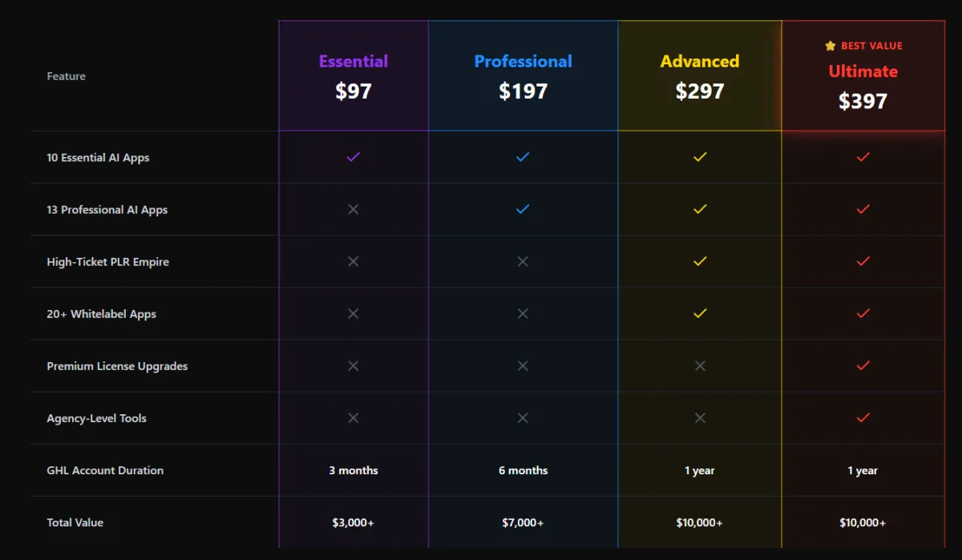Click the Feature column header label
Screen dimensions: 962x560
[67, 76]
